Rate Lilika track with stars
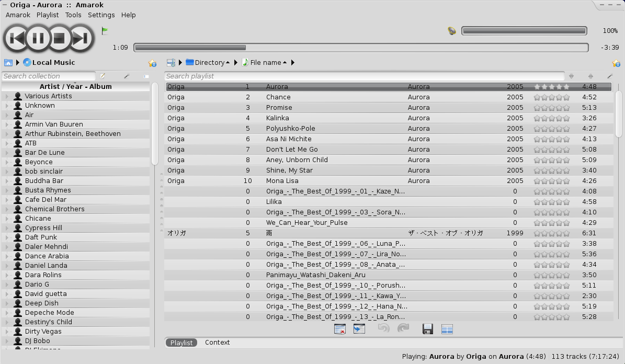Viewport: 625px width, 364px height. [x=552, y=202]
